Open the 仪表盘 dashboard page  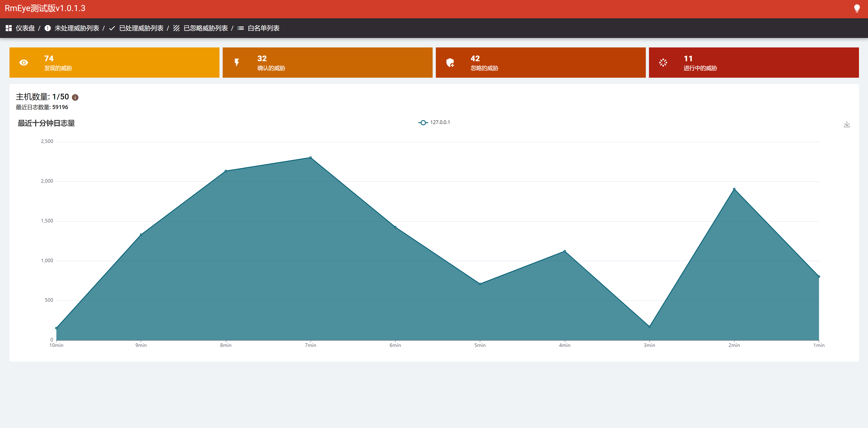click(x=25, y=28)
